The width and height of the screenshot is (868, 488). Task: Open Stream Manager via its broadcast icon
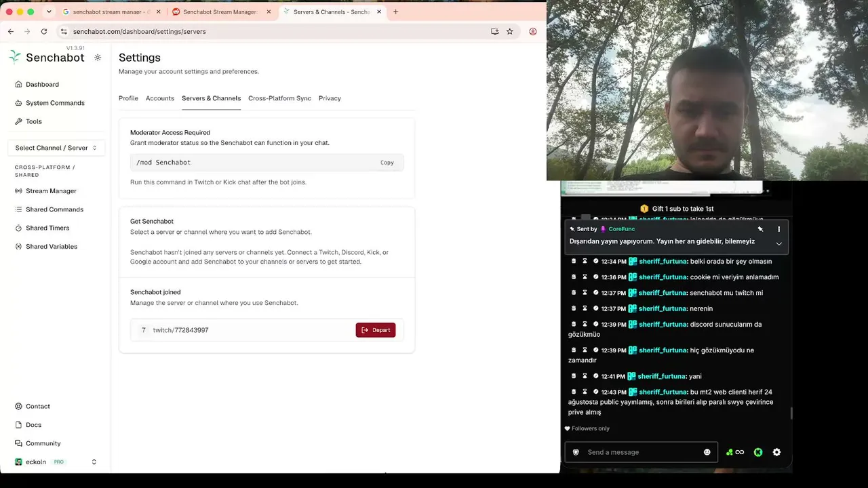19,191
